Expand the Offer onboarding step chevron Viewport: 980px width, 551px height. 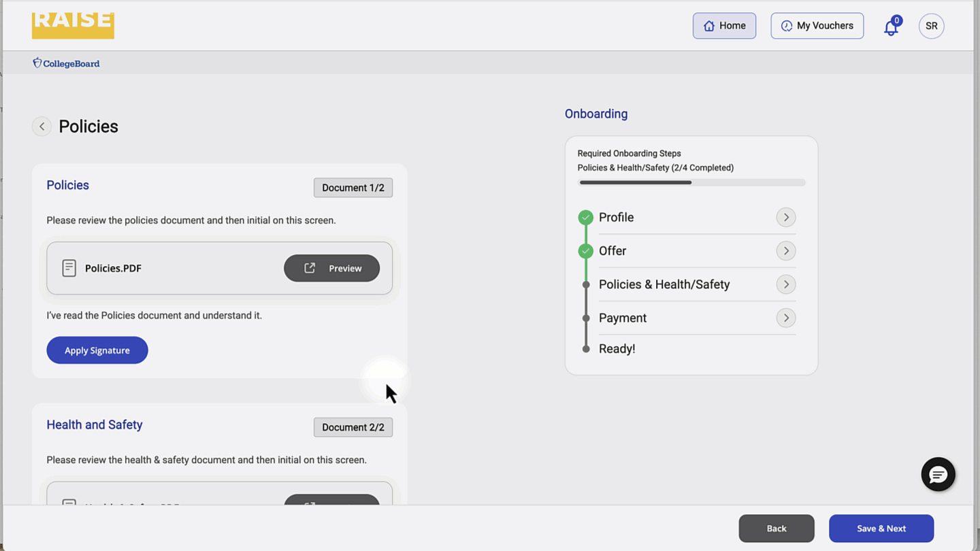click(785, 251)
